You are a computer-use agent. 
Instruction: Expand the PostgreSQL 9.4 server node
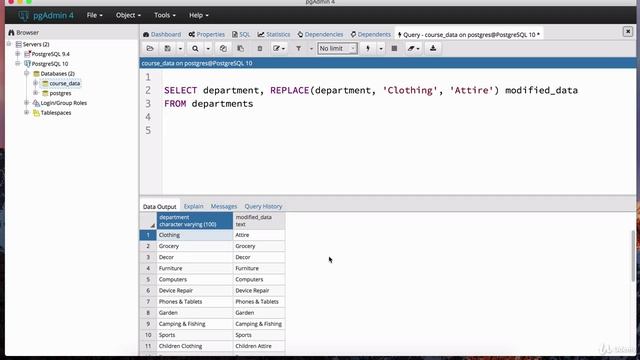click(x=18, y=53)
